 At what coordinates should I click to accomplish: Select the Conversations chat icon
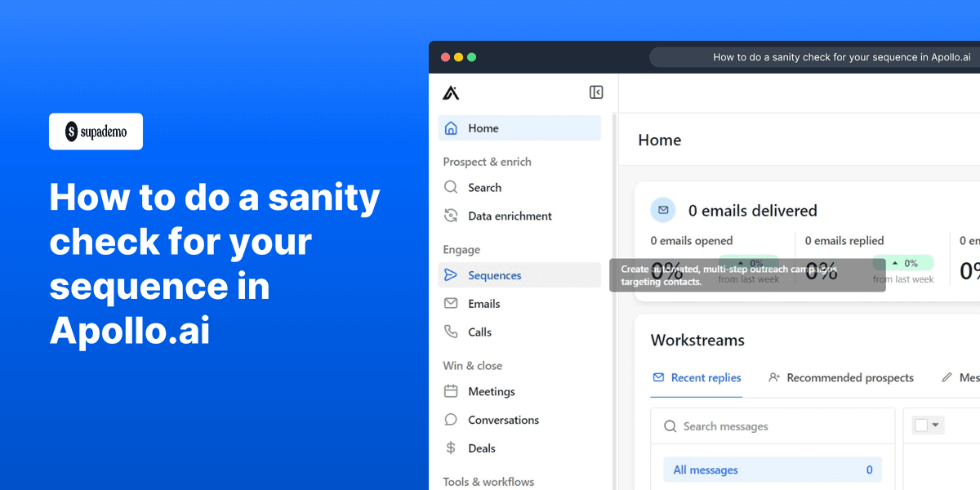450,419
